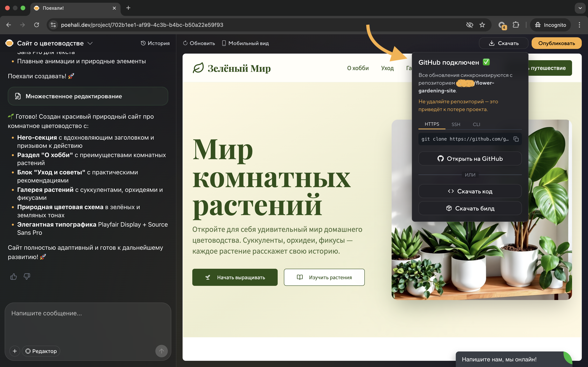Click the crossed-eye icon in the address bar
This screenshot has height=367, width=588.
click(x=470, y=24)
